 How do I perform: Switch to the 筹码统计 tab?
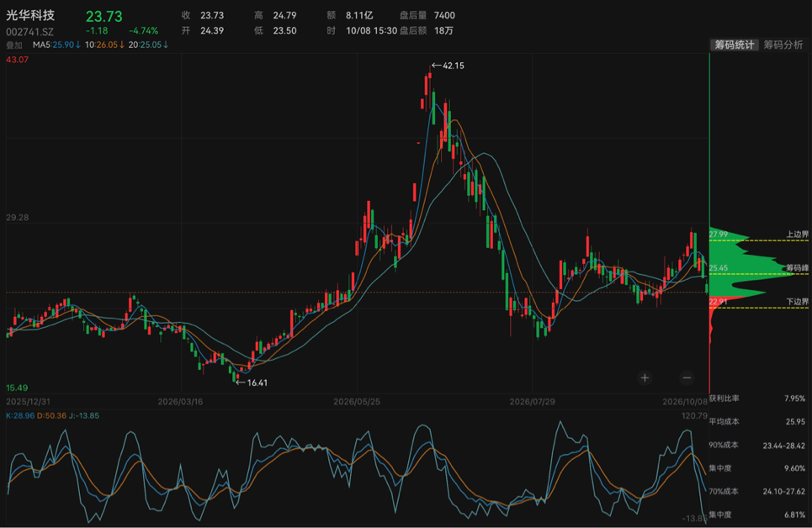tap(735, 45)
